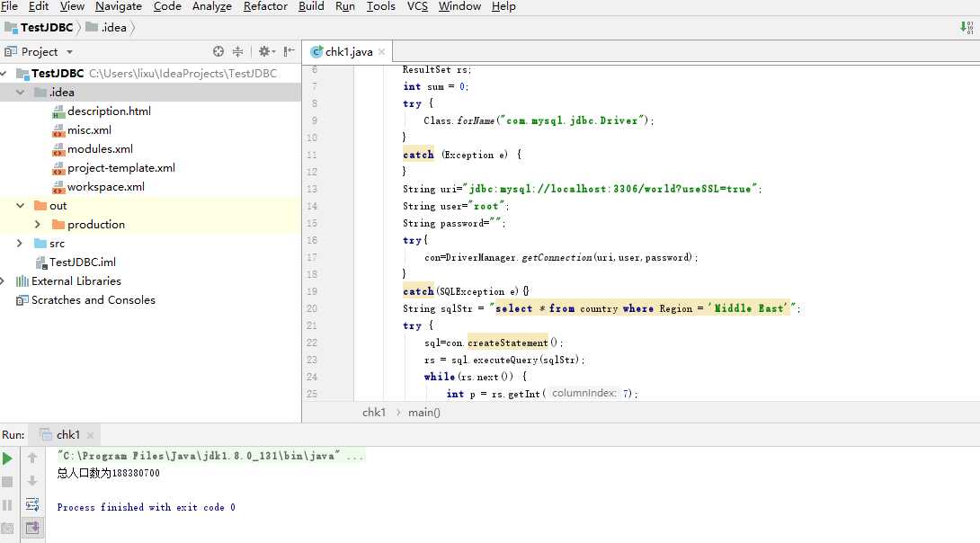Click the binary toggle icon at top right
The height and width of the screenshot is (543, 980).
967,28
